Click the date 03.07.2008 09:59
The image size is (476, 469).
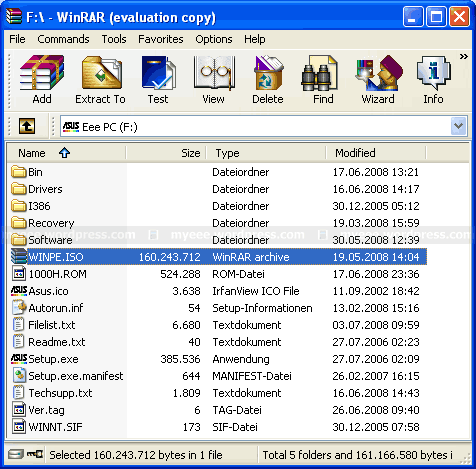pos(376,325)
